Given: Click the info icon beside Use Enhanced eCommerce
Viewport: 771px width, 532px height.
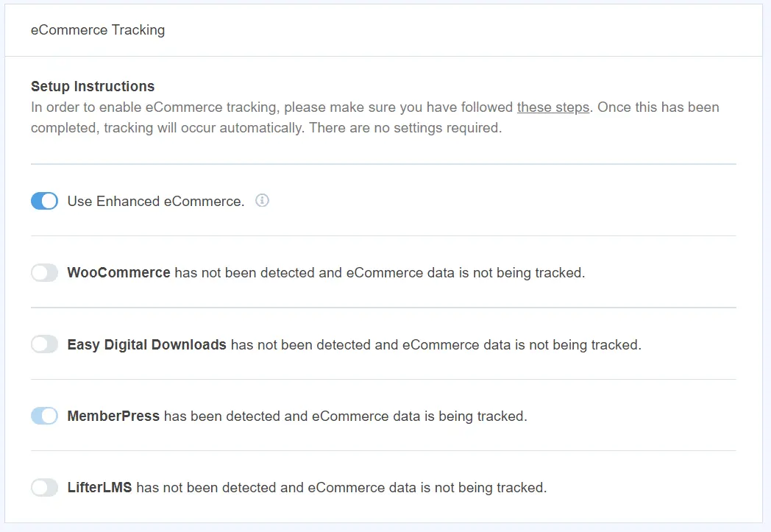Looking at the screenshot, I should (262, 200).
